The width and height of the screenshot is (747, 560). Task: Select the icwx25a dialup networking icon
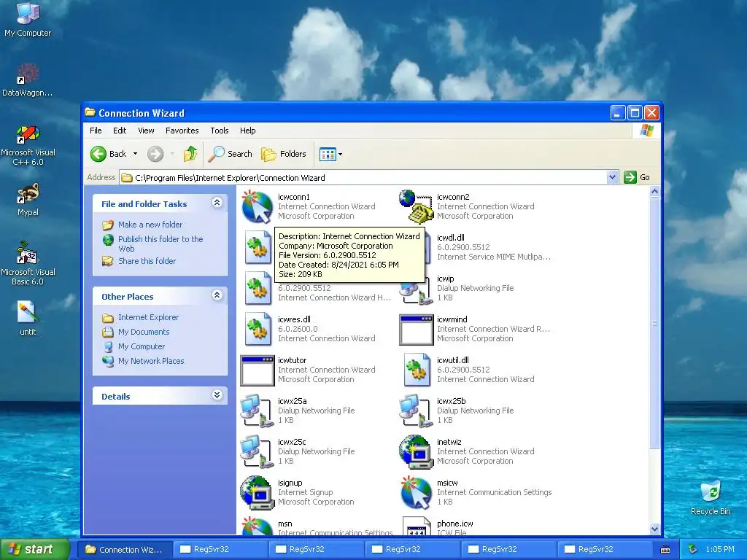(258, 410)
